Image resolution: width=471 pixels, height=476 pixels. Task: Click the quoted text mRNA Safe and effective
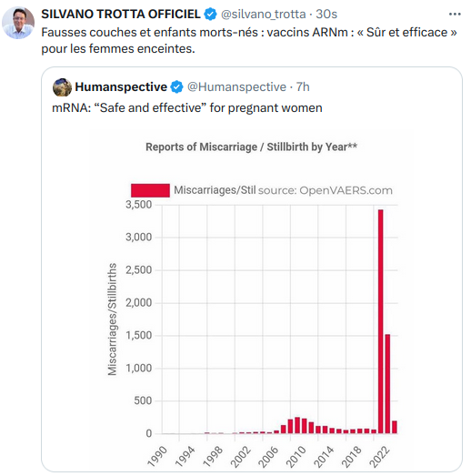pyautogui.click(x=187, y=108)
